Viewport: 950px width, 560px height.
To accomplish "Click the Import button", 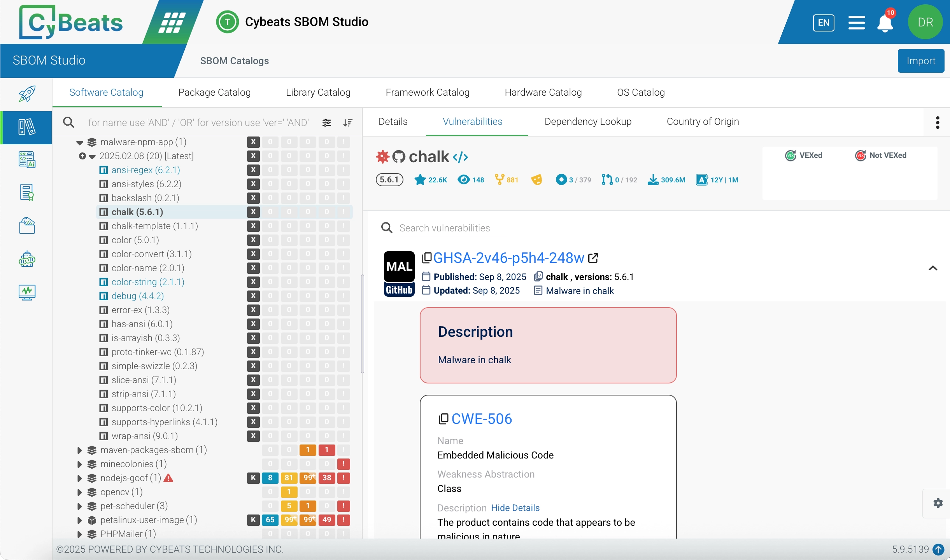I will tap(921, 61).
